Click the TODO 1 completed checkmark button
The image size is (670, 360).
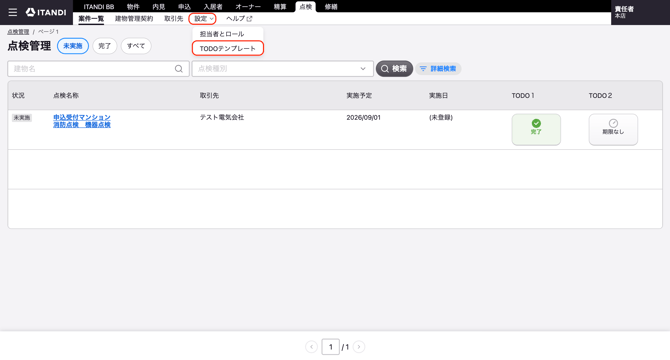pyautogui.click(x=536, y=129)
